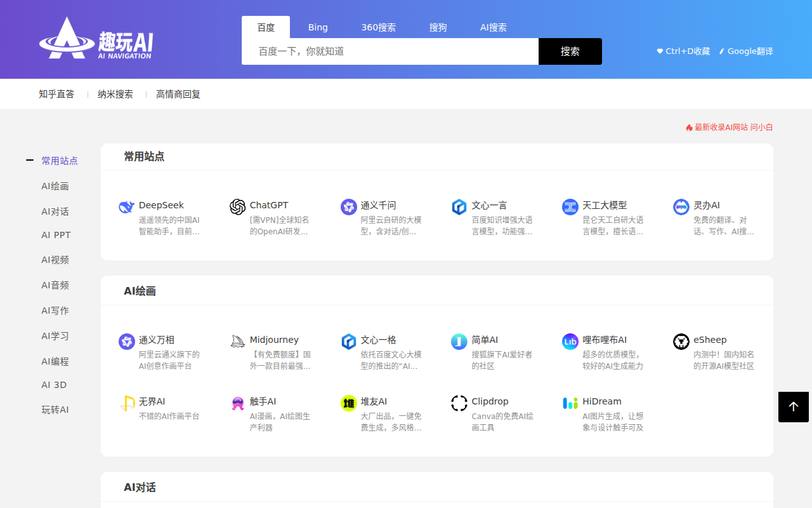812x508 pixels.
Task: Click the AI对话 section heading
Action: [140, 488]
